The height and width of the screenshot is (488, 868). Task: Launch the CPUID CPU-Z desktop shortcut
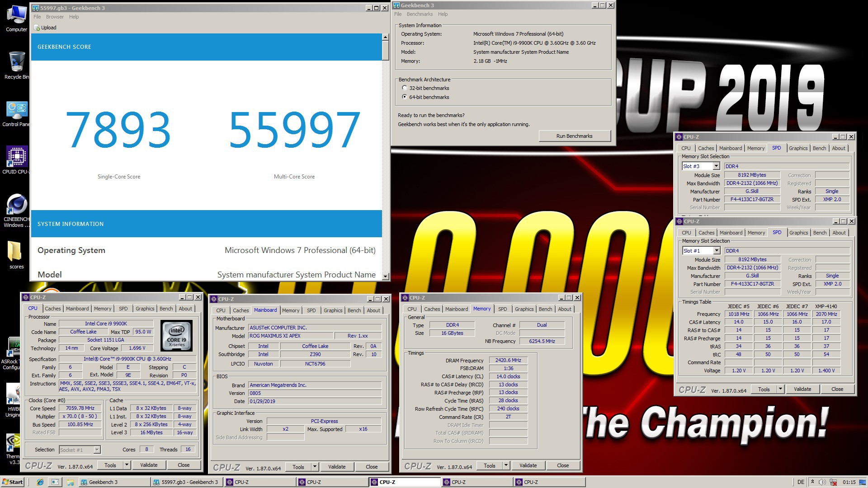16,160
